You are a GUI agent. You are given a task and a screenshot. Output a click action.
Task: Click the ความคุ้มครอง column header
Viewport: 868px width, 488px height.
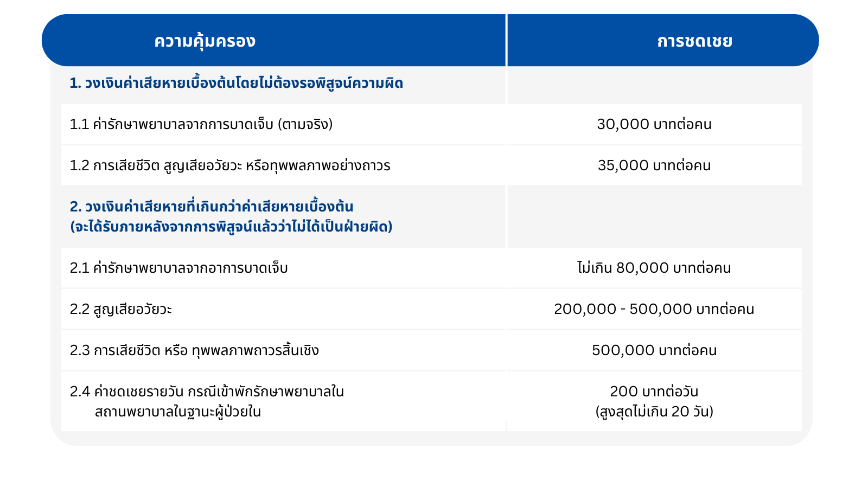pos(205,42)
